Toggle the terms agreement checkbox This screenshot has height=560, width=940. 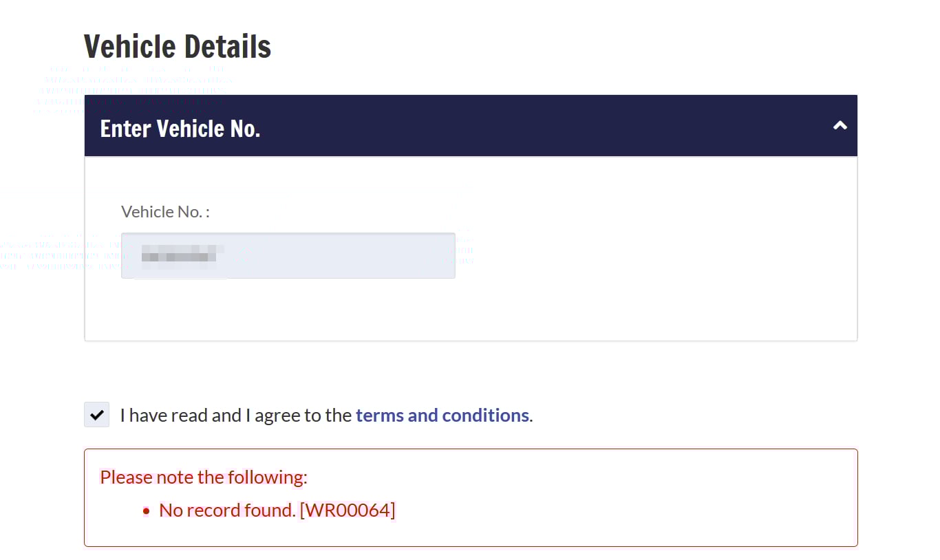pos(97,415)
